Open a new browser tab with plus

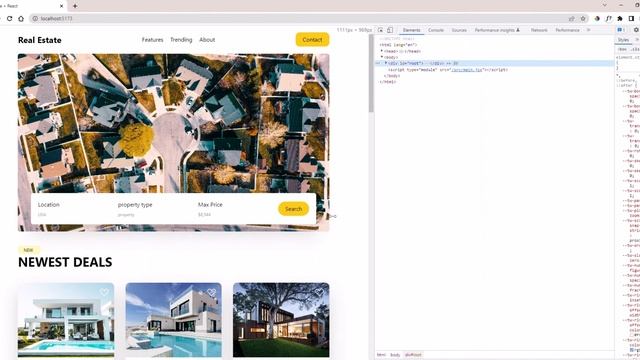click(75, 6)
